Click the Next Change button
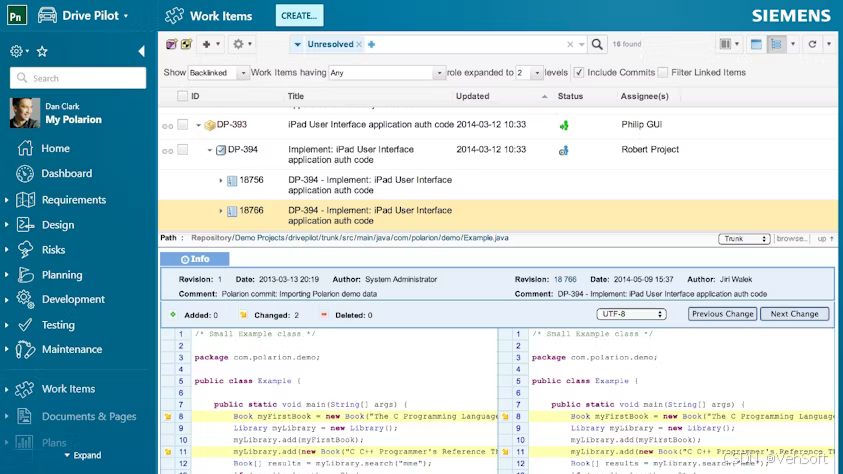The image size is (843, 474). coord(794,314)
